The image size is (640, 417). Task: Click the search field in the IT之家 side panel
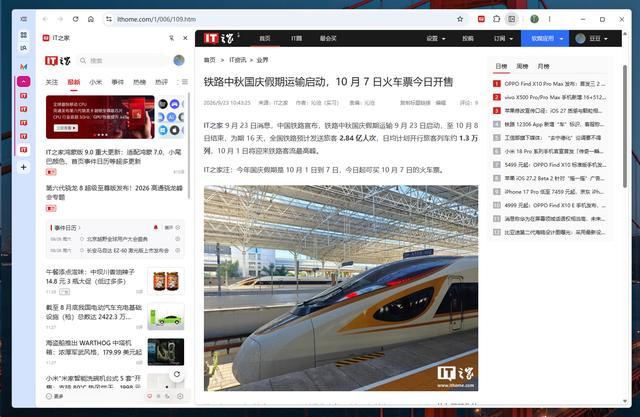coord(122,61)
